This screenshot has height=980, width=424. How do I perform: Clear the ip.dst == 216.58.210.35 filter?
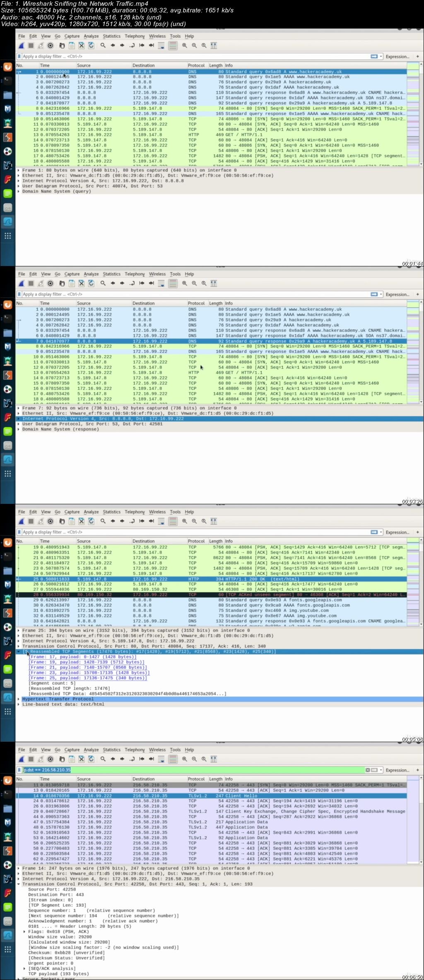(368, 770)
